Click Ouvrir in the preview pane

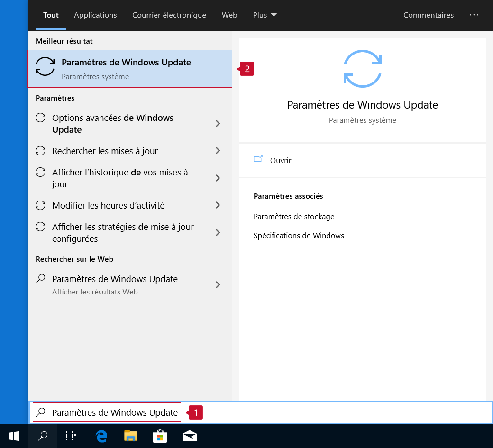click(x=280, y=160)
